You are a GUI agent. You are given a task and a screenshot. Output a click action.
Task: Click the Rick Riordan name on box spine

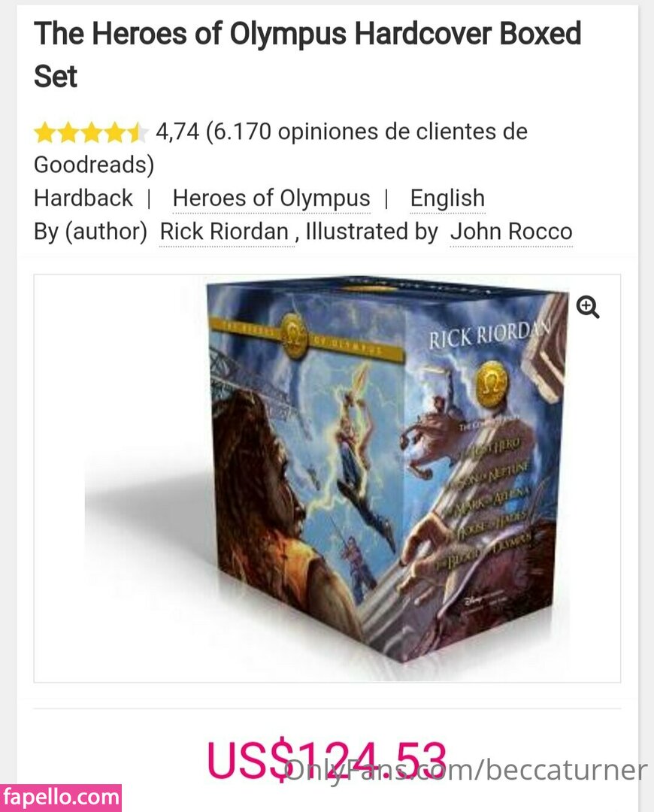pos(486,334)
